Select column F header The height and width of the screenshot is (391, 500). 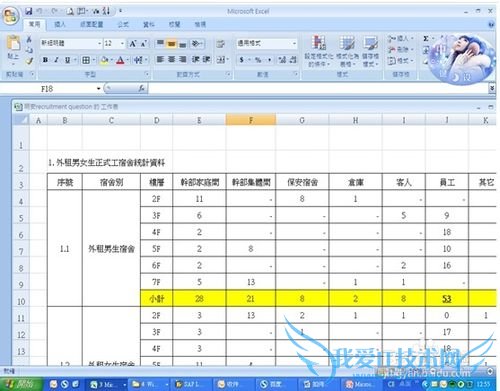(251, 120)
